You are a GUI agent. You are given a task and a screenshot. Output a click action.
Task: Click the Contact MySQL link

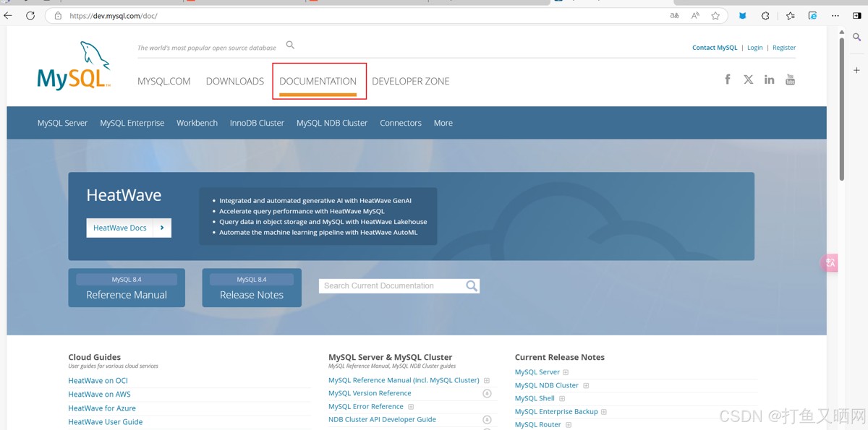point(715,48)
